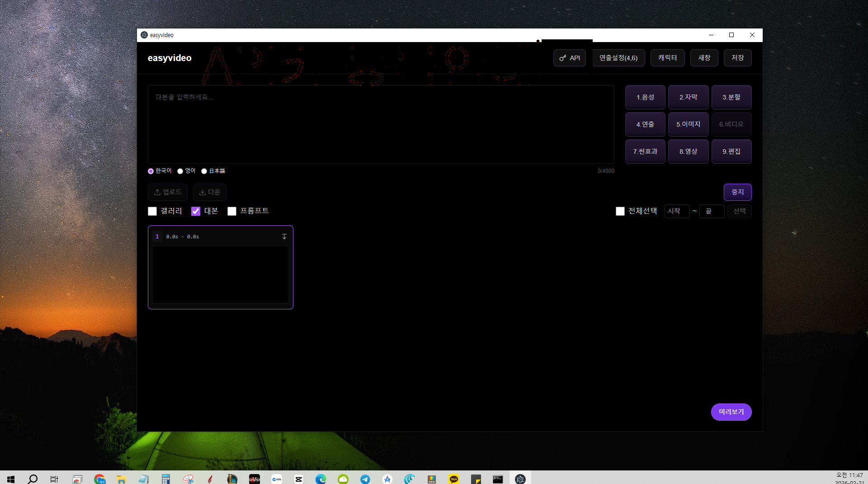Open the API key settings
Screen dimensions: 868x484
tap(569, 58)
